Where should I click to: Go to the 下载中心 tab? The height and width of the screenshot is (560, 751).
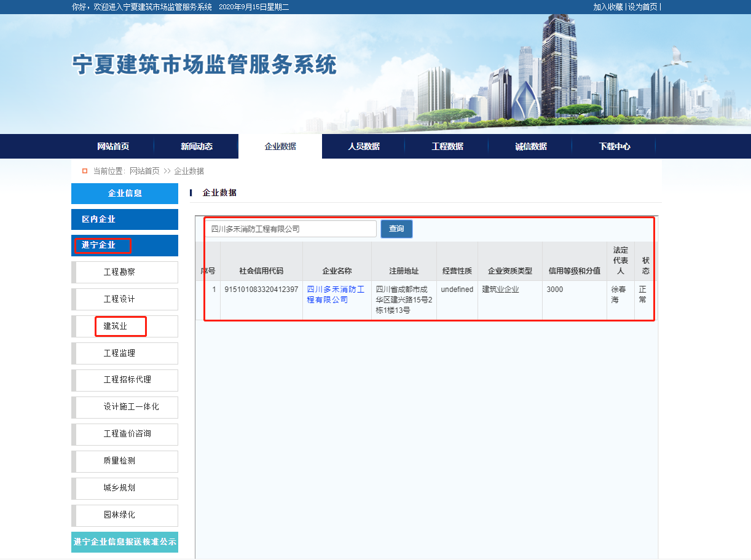coord(615,146)
